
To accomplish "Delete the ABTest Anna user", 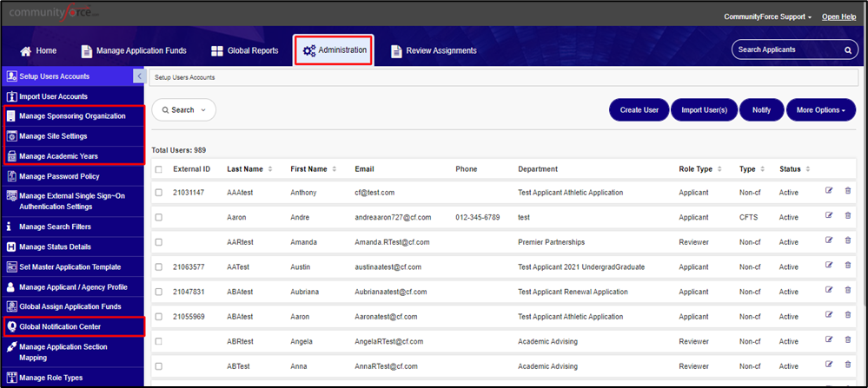I will pyautogui.click(x=847, y=365).
